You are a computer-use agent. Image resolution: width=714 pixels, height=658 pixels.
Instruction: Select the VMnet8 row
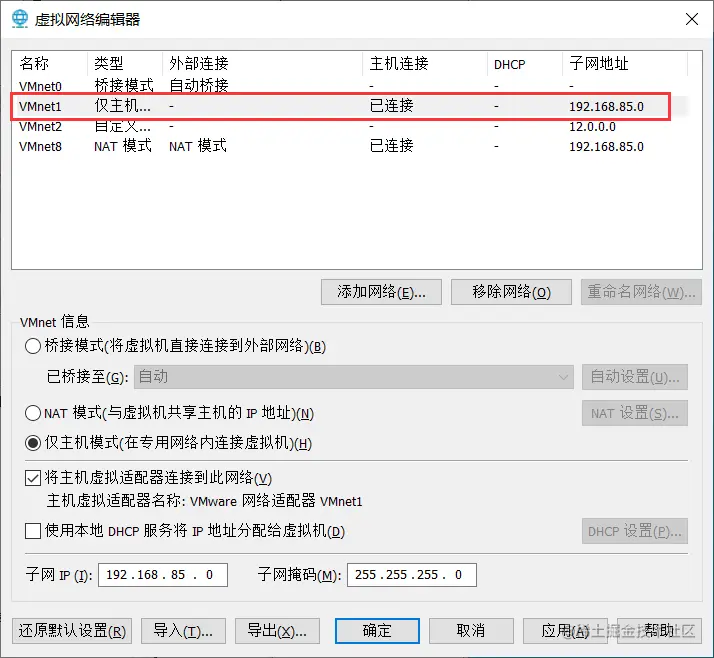(350, 146)
